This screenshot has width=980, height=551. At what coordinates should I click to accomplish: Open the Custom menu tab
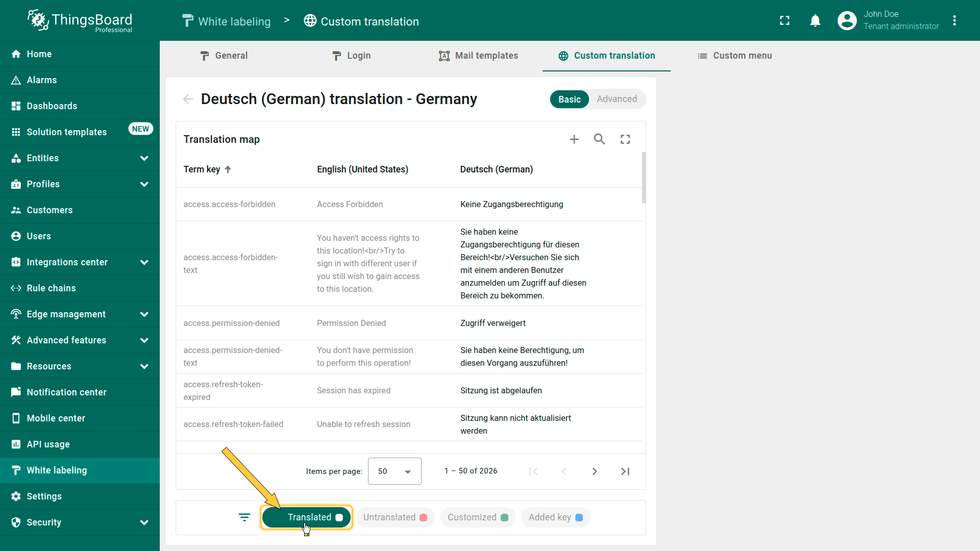(x=734, y=56)
